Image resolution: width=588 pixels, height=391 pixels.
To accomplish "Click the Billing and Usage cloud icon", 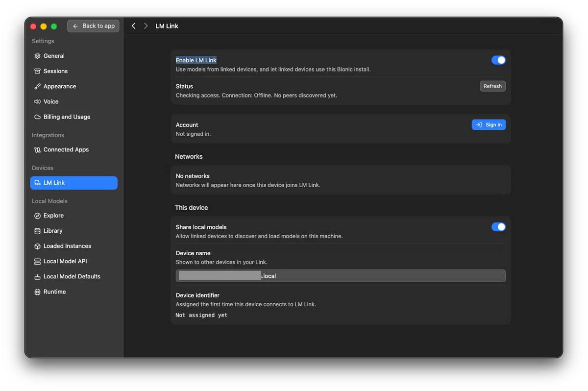I will (x=37, y=117).
